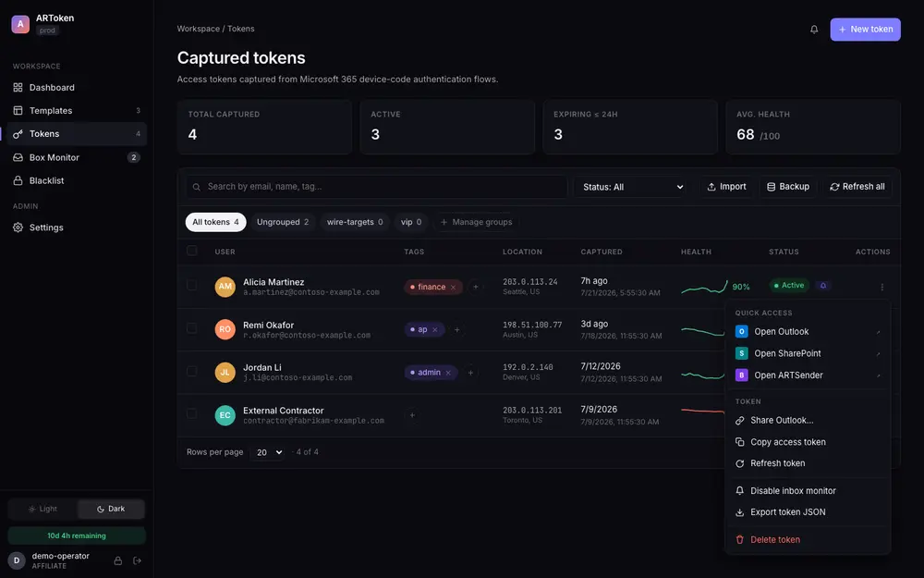Image resolution: width=924 pixels, height=578 pixels.
Task: Select Disable inbox monitor
Action: pos(808,491)
